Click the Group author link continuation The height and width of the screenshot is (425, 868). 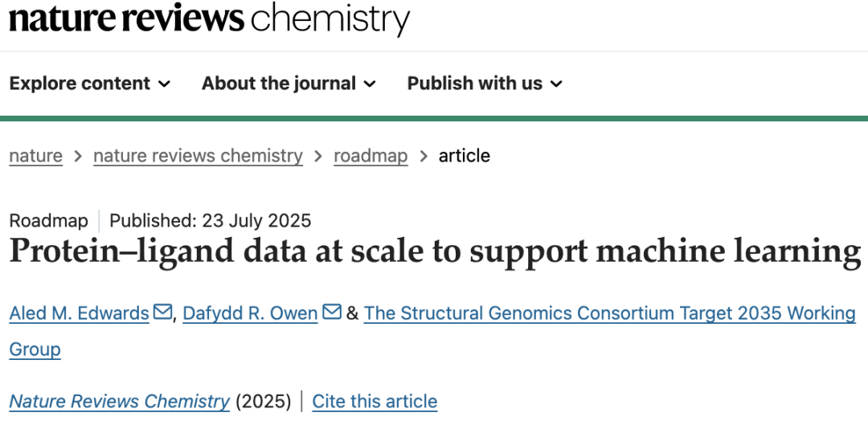coord(35,349)
